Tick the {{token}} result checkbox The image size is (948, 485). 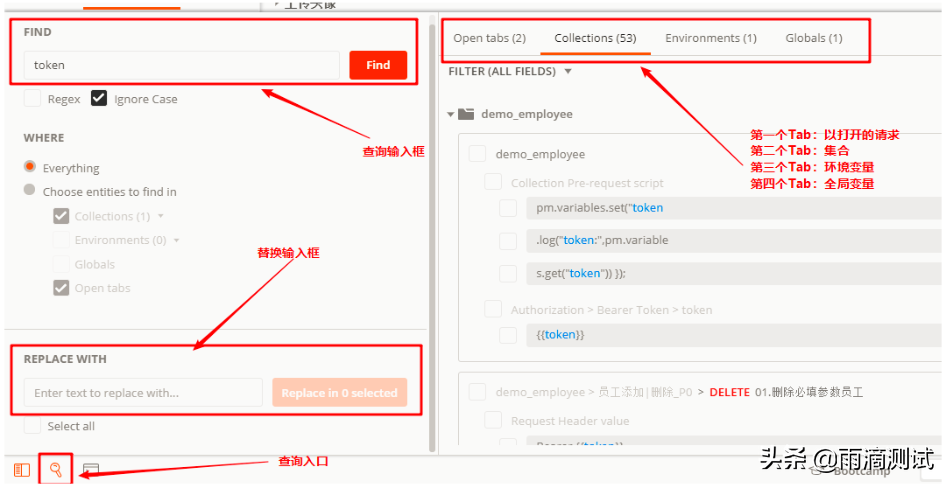pyautogui.click(x=508, y=335)
